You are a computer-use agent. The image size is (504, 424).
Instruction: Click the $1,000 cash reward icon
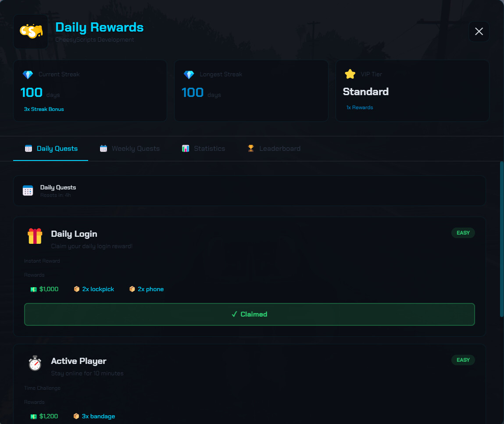click(x=33, y=289)
